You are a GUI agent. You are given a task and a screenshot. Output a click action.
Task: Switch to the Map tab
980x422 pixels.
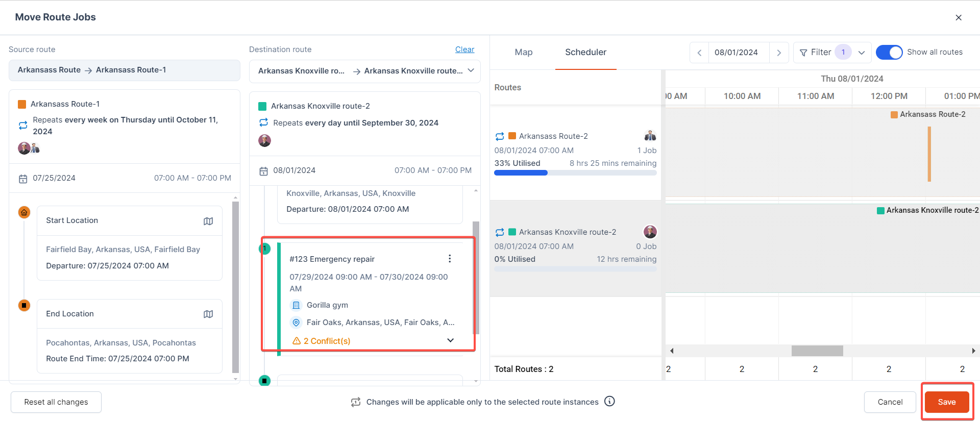[x=523, y=52]
